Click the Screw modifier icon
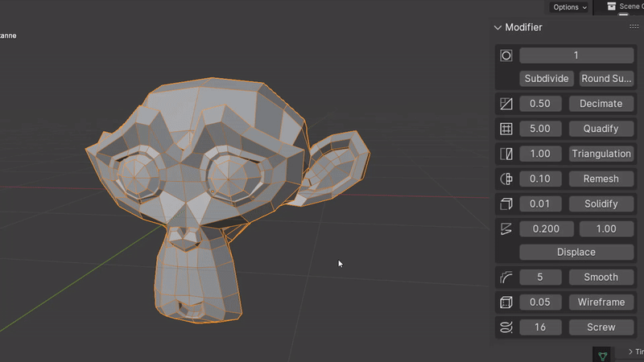 pos(506,327)
